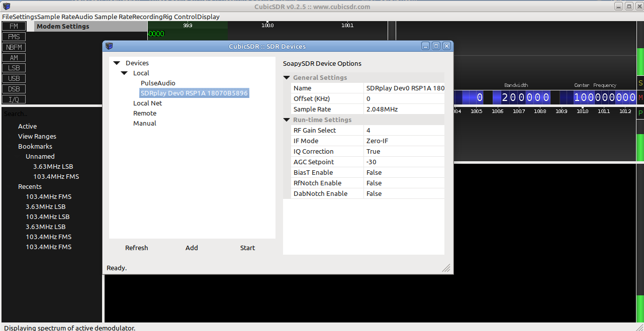Maximize the SDR Devices dialog
644x331 pixels.
[436, 46]
